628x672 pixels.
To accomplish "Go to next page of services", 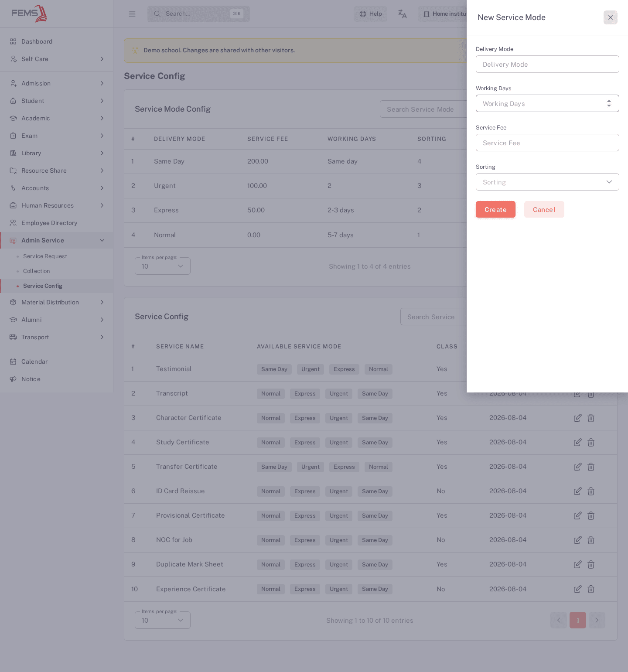I will (597, 620).
